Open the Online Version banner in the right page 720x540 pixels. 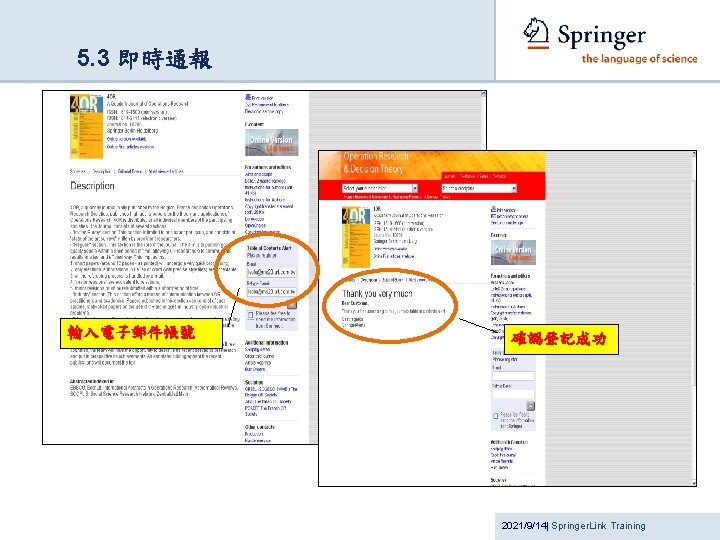pos(513,252)
